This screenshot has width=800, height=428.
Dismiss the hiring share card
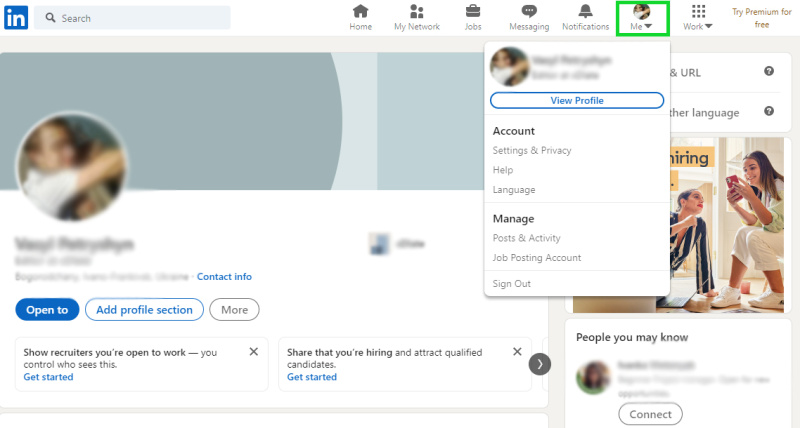(x=517, y=351)
